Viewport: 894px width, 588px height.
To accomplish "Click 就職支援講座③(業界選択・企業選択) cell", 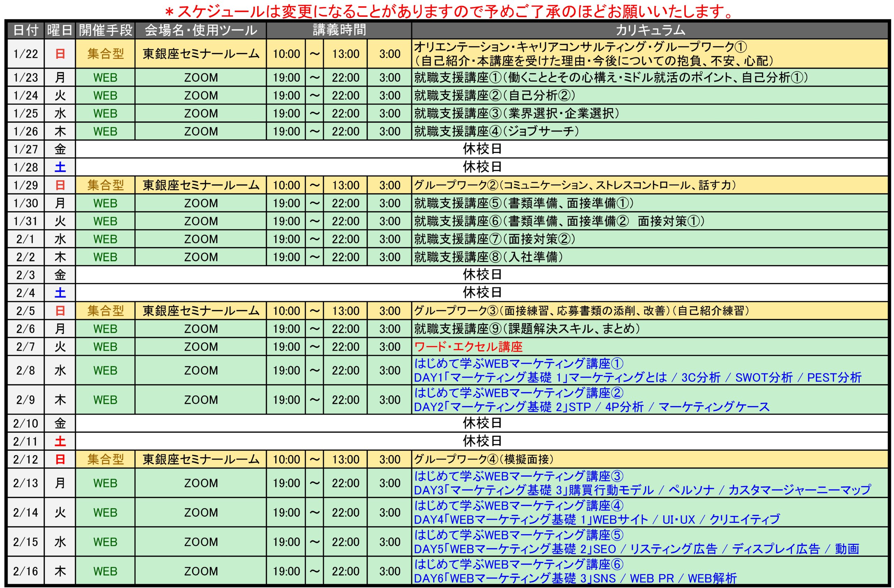I will (650, 113).
